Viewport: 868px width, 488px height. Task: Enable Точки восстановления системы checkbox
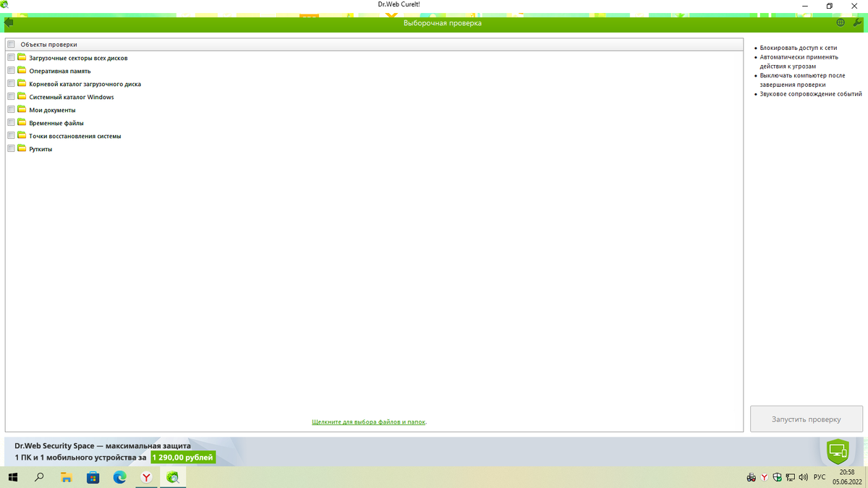click(11, 136)
